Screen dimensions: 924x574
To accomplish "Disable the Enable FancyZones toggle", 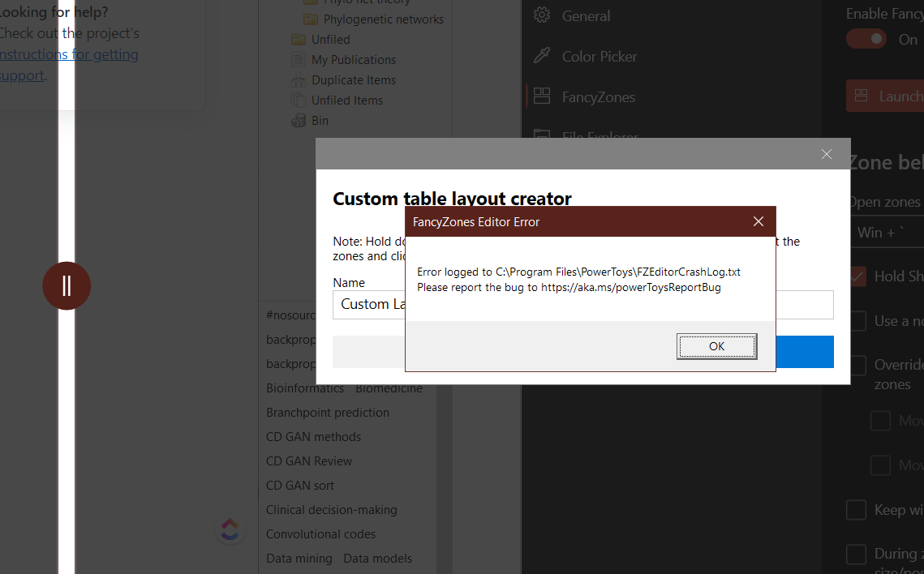I will pos(866,38).
